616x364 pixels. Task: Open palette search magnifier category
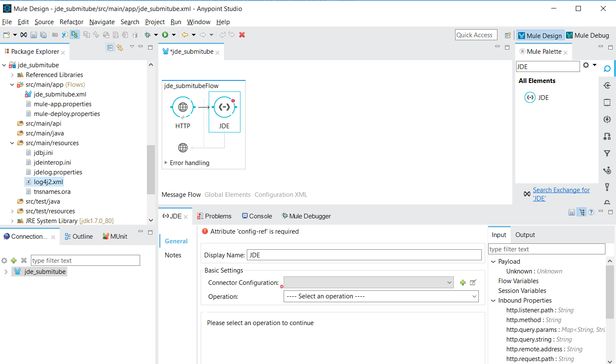click(x=607, y=69)
